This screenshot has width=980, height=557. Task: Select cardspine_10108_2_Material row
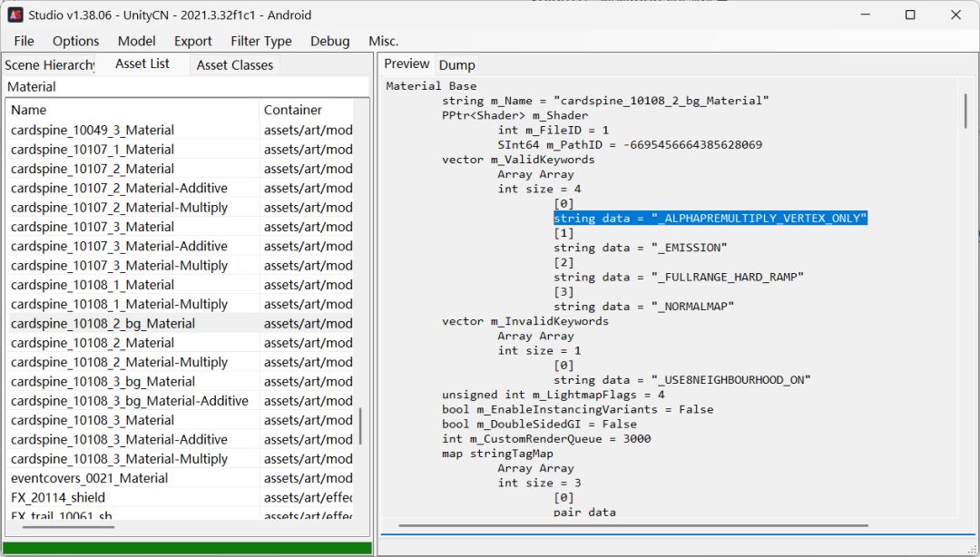[180, 343]
